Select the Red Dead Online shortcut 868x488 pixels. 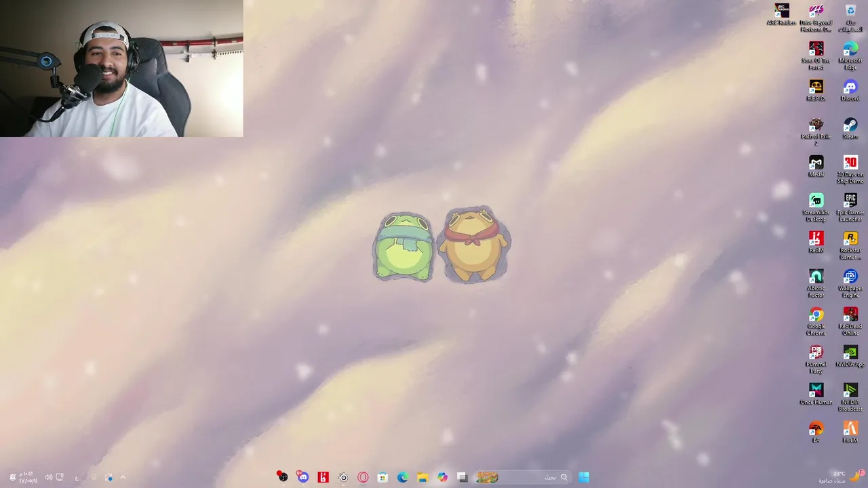tap(850, 321)
